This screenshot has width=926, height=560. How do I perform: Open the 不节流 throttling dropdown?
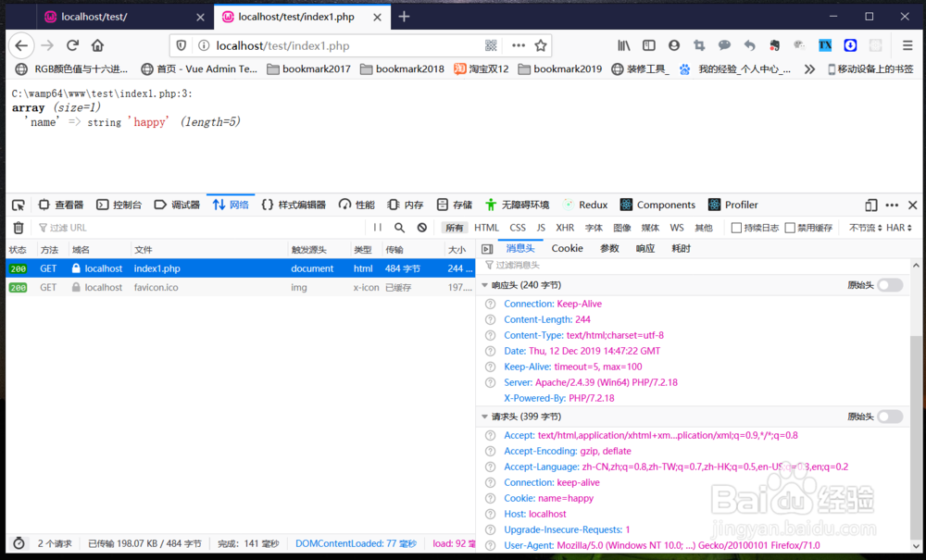pyautogui.click(x=865, y=228)
